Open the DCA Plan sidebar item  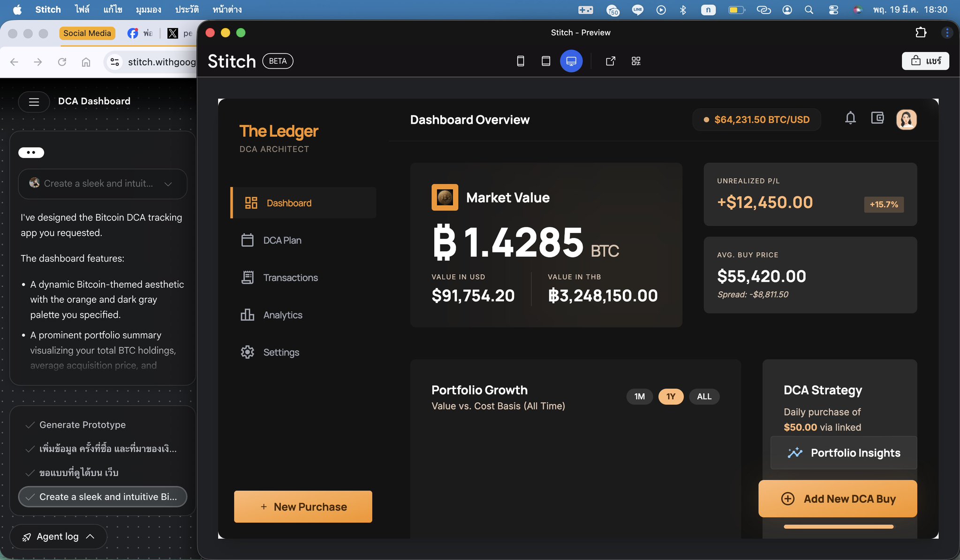coord(282,240)
